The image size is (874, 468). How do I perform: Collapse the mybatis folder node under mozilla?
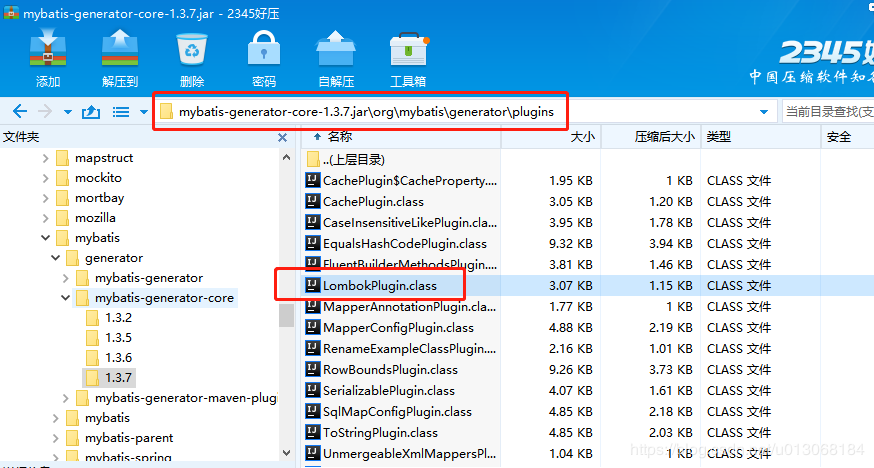click(x=46, y=238)
